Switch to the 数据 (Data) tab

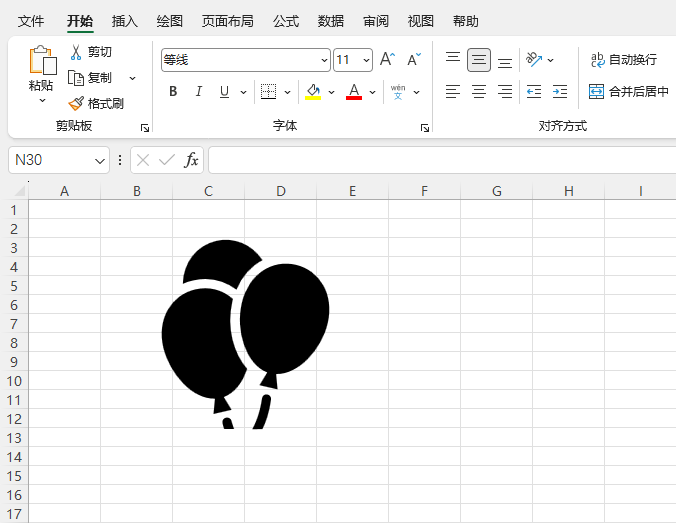pos(331,21)
